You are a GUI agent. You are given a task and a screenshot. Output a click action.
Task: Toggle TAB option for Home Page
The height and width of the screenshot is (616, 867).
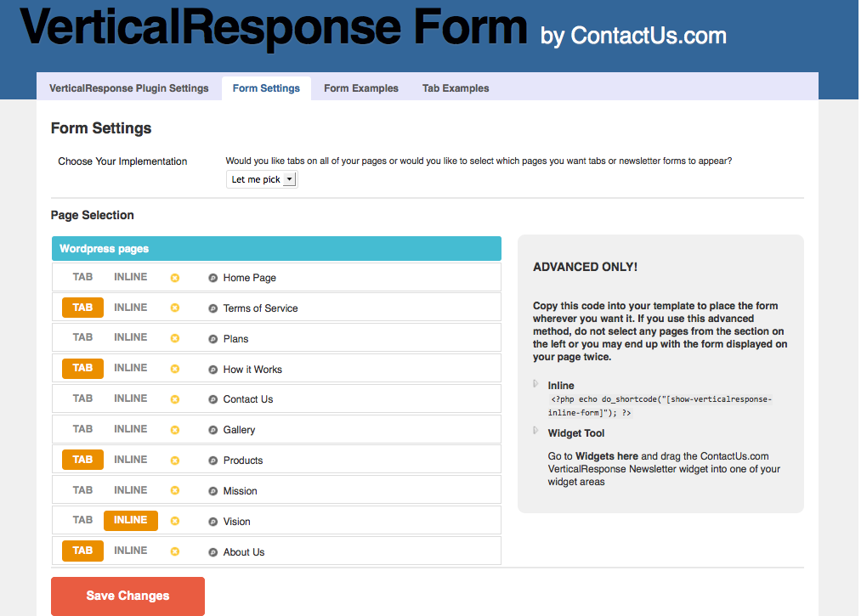coord(83,277)
